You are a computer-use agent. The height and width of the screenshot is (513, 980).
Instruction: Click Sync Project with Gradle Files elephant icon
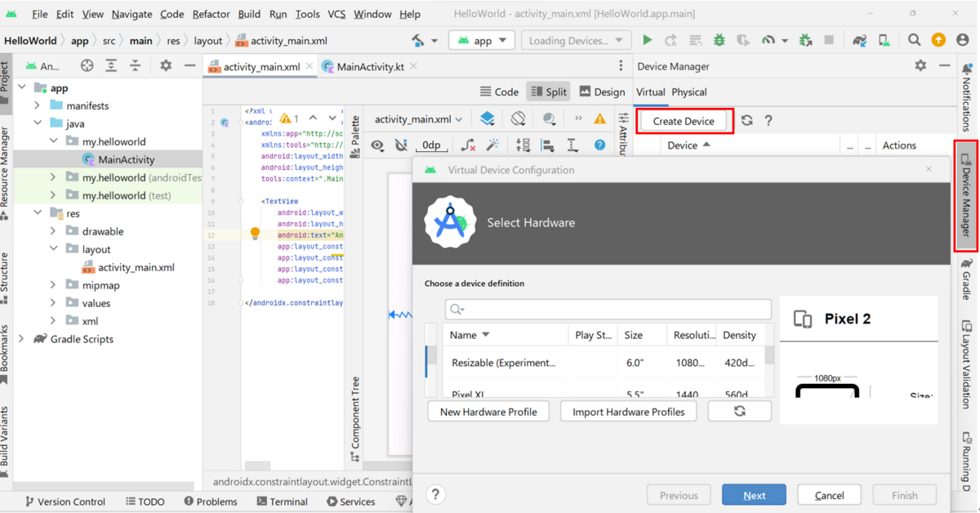pyautogui.click(x=860, y=40)
